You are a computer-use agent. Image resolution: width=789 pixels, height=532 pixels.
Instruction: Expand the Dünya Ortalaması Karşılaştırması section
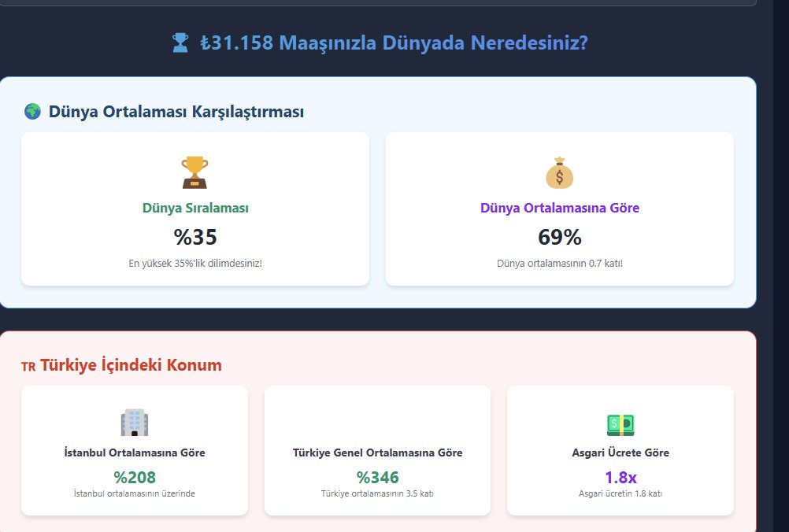coord(176,111)
